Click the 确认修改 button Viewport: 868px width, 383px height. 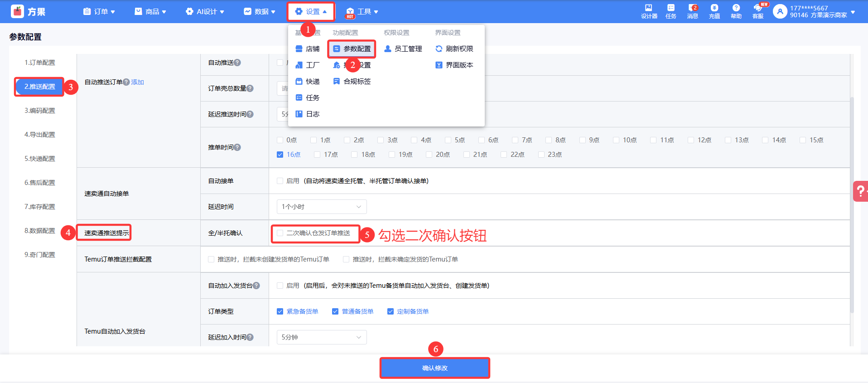click(434, 368)
